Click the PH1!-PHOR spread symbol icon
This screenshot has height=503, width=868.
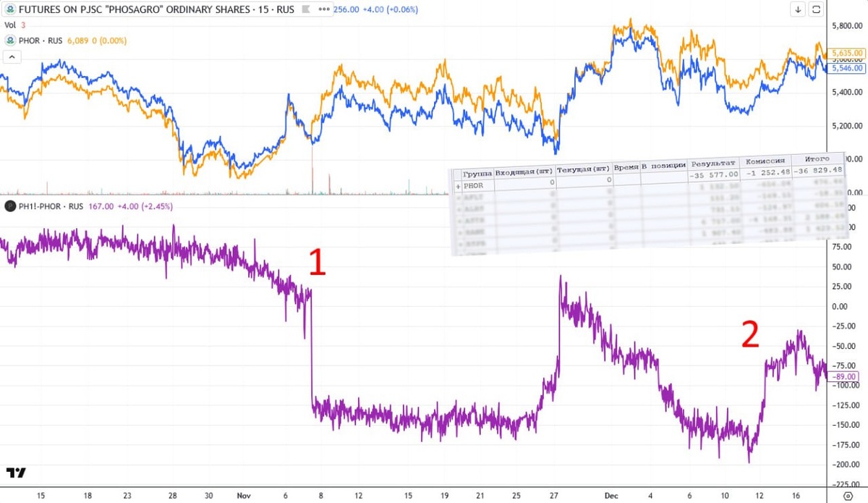(x=9, y=206)
